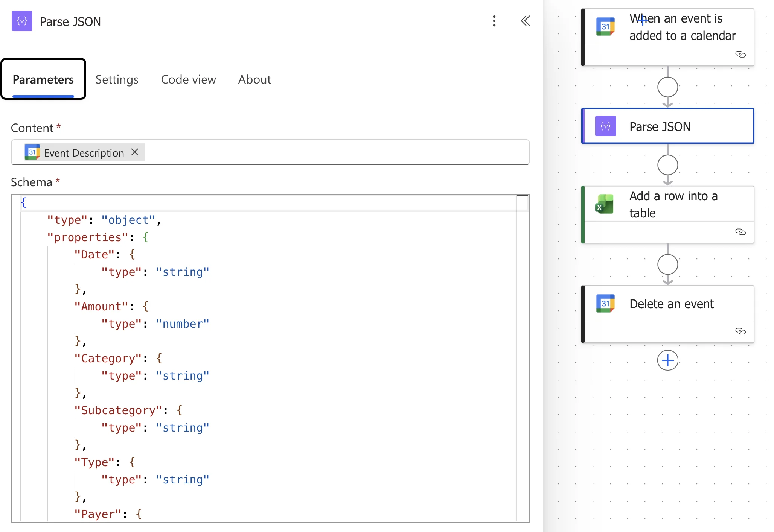Click the "Subcategory" property line in schema
The height and width of the screenshot is (532, 774).
[x=128, y=410]
